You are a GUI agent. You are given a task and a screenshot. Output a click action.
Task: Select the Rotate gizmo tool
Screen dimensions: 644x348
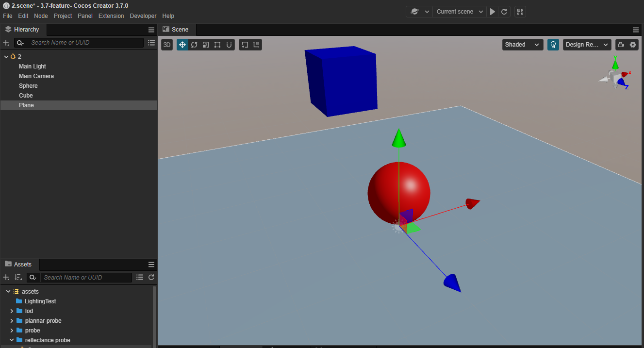coord(194,45)
